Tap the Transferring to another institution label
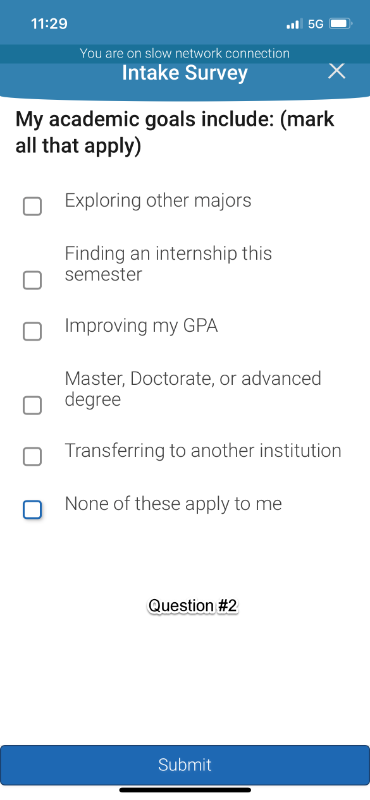Screen dimensions: 370x800 [x=203, y=451]
